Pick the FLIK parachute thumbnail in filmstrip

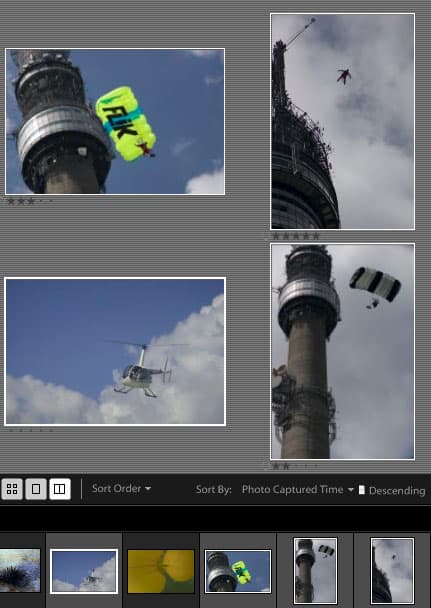pyautogui.click(x=238, y=571)
